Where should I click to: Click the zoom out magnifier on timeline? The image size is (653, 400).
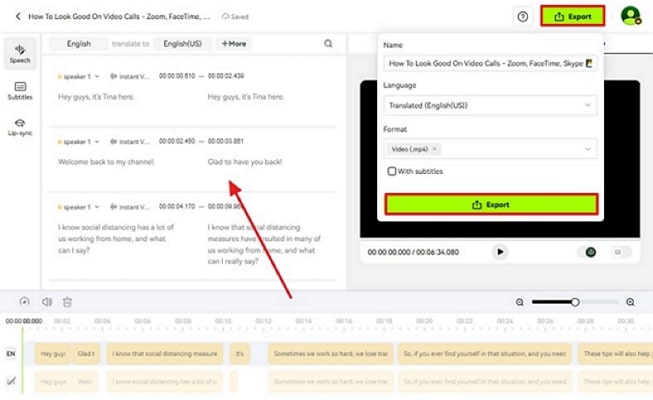[x=520, y=301]
